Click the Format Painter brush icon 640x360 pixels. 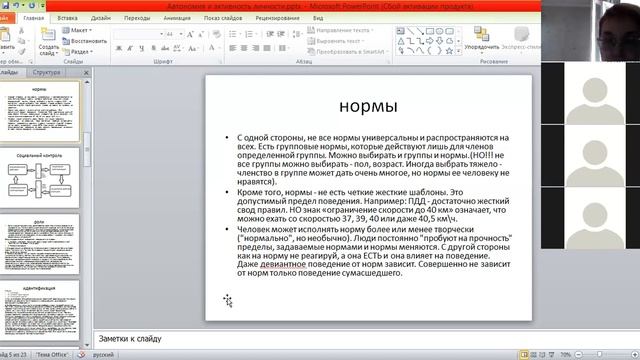coord(21,51)
